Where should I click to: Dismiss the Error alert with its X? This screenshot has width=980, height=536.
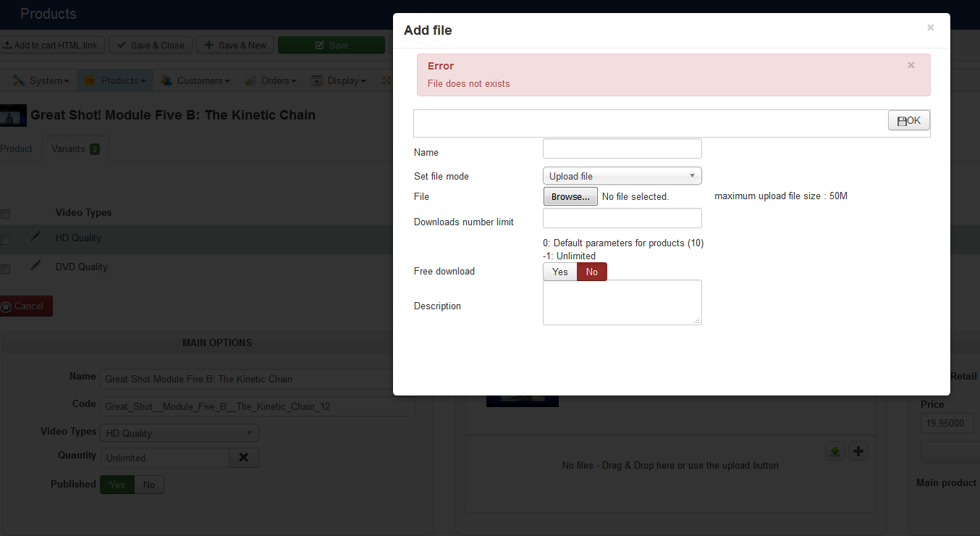911,65
